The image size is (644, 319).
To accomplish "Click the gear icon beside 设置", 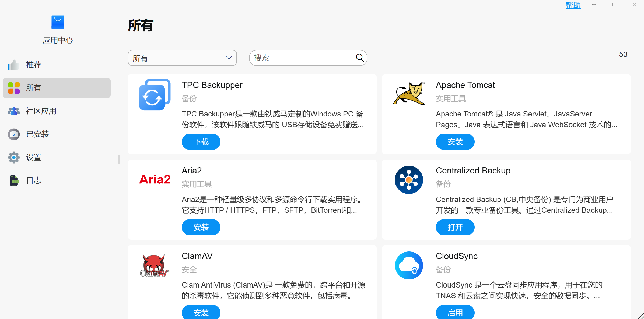I will tap(14, 157).
